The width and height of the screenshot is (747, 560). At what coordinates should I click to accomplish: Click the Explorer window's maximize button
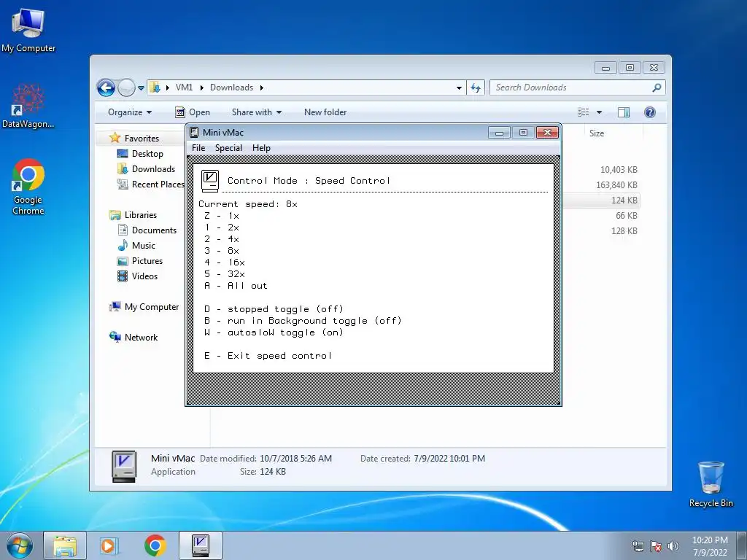[630, 68]
